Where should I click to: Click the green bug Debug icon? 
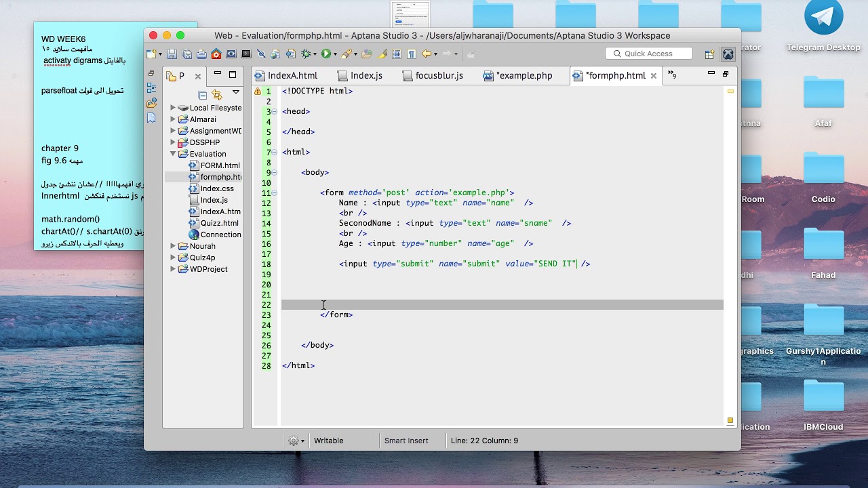coord(306,54)
